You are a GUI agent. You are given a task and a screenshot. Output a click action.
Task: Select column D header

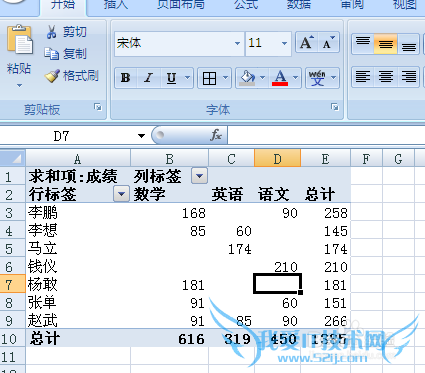[x=277, y=159]
